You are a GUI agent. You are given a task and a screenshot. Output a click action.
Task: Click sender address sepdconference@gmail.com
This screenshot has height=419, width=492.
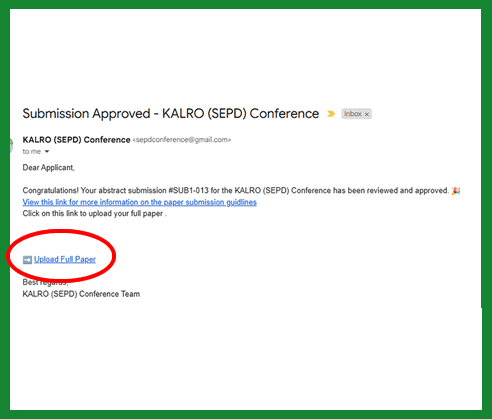coord(182,140)
